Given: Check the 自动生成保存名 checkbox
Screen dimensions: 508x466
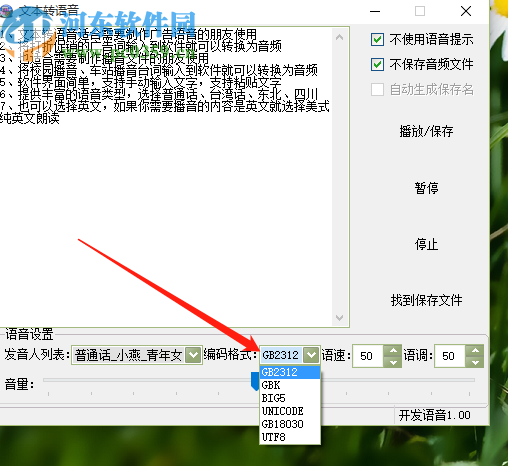Looking at the screenshot, I should 377,89.
